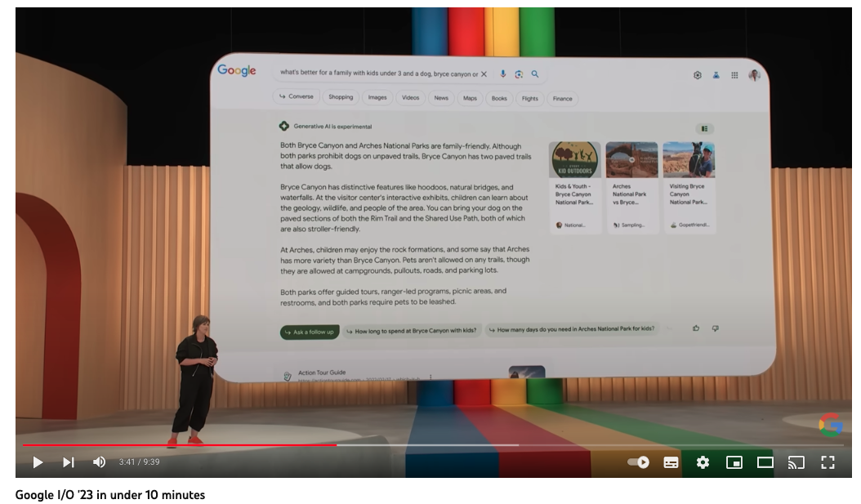The height and width of the screenshot is (504, 861).
Task: Switch to the miniplayer view
Action: (x=734, y=462)
